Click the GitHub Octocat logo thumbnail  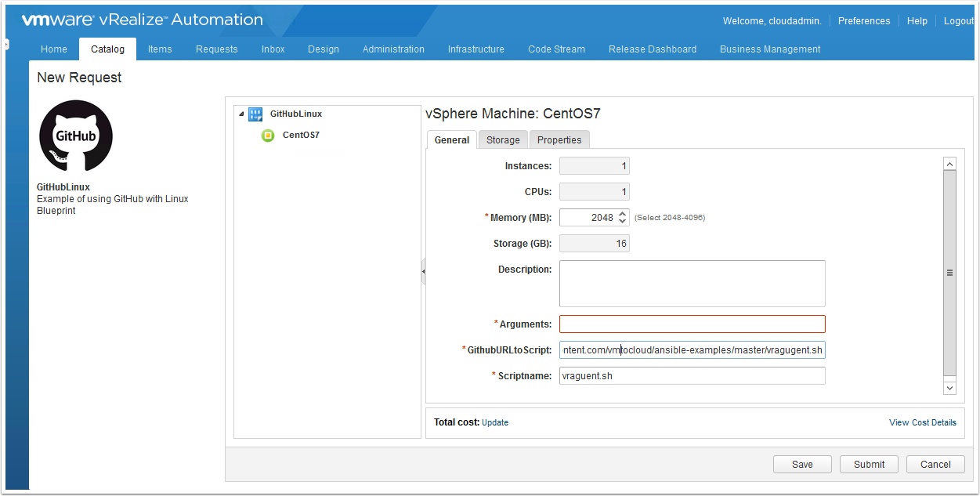[x=76, y=136]
